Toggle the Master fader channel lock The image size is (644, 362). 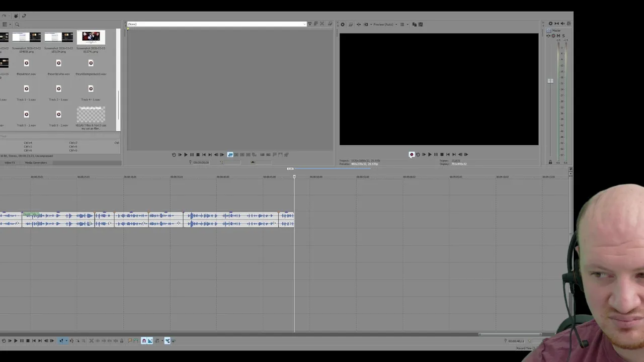coord(550,162)
